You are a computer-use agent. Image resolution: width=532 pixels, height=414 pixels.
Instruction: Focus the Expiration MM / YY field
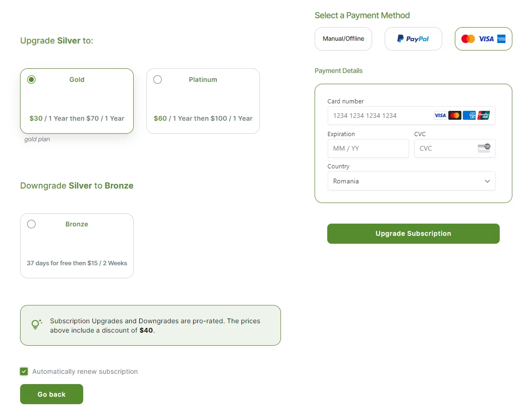(368, 148)
